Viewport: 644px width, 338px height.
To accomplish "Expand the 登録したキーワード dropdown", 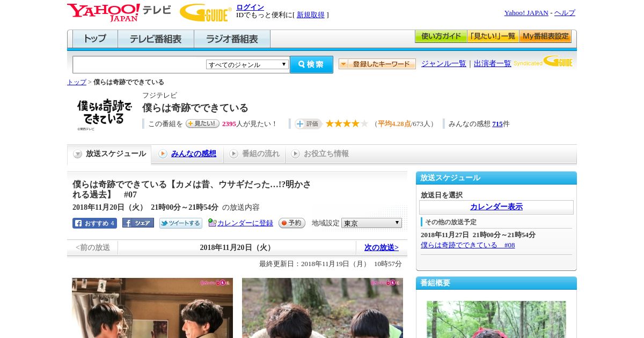I will [377, 64].
